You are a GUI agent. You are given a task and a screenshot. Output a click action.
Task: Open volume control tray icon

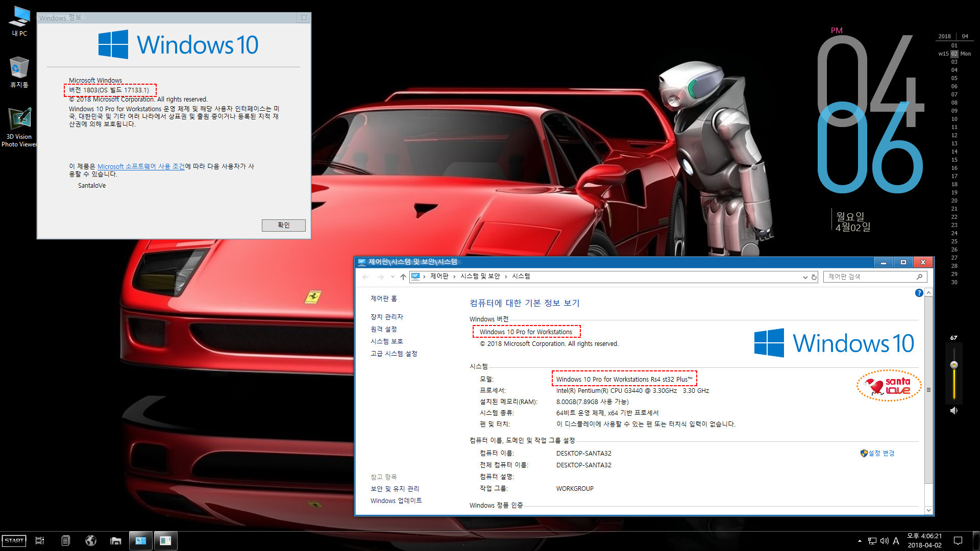(x=885, y=541)
